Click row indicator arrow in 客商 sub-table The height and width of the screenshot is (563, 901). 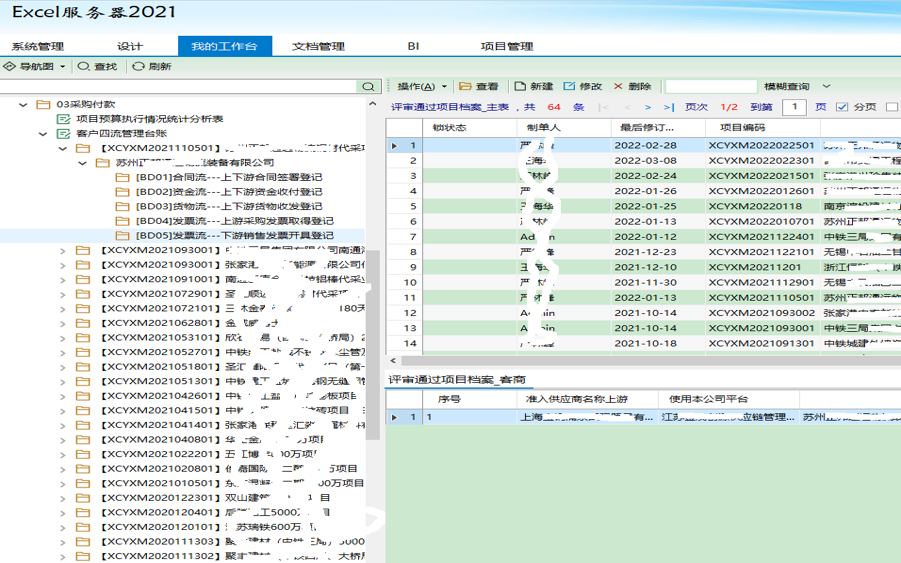(x=394, y=418)
